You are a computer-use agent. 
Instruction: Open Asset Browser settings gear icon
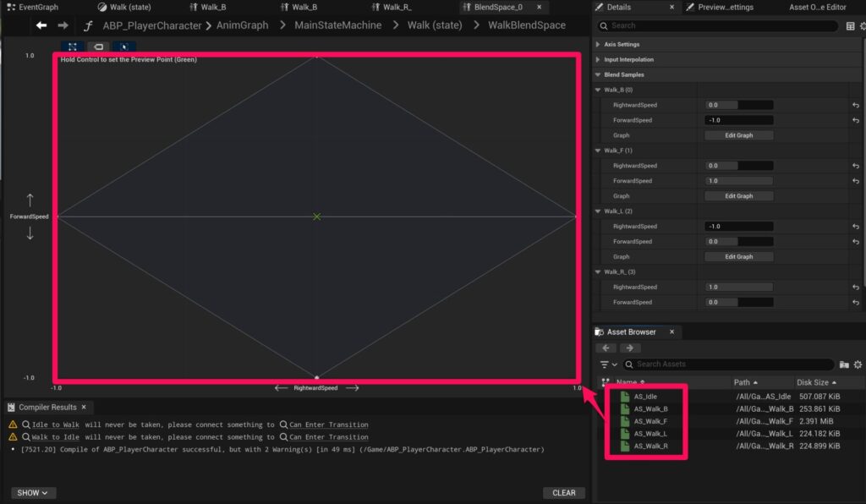pos(858,364)
